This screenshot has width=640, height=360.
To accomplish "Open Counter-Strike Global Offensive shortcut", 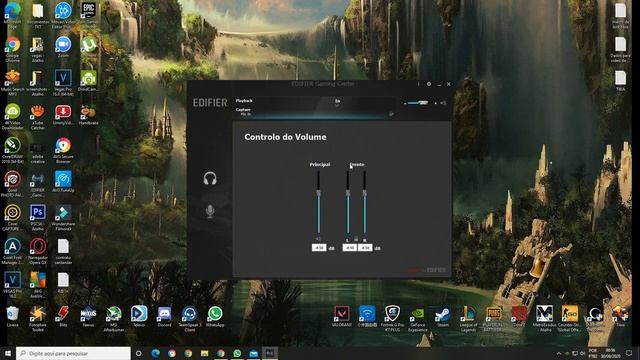I will tap(569, 318).
